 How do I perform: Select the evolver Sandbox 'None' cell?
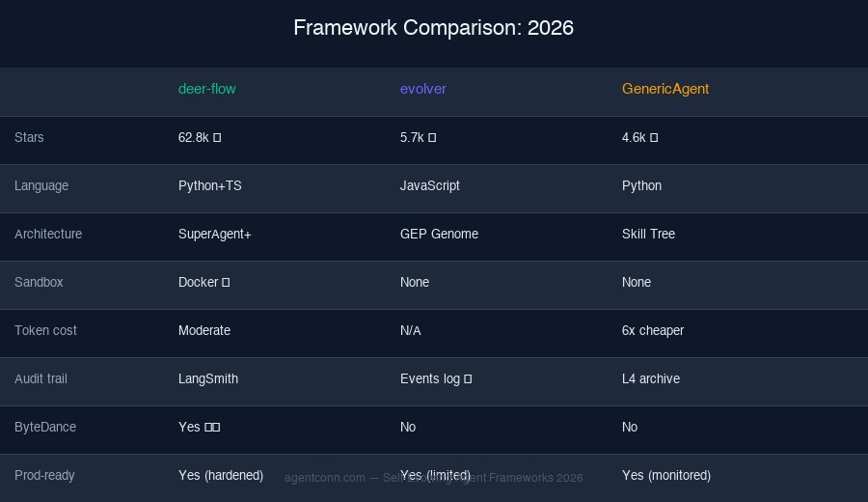pos(415,282)
